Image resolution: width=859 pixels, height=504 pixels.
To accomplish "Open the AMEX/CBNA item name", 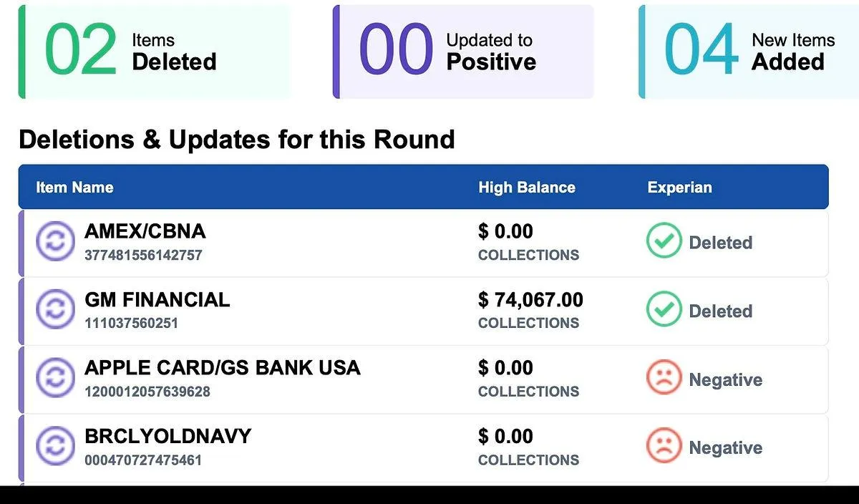I will coord(145,231).
